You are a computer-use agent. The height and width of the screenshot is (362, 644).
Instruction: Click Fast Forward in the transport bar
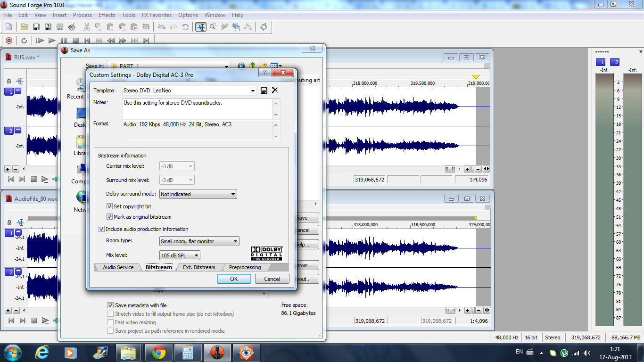123,41
